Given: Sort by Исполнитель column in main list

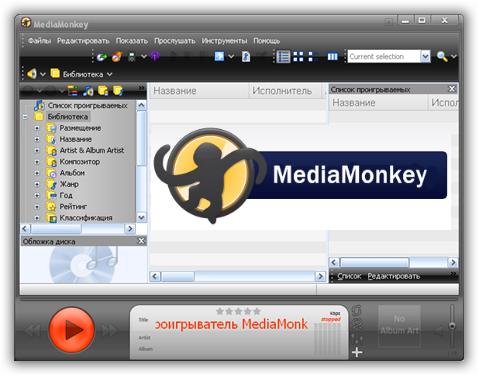Looking at the screenshot, I should (286, 91).
